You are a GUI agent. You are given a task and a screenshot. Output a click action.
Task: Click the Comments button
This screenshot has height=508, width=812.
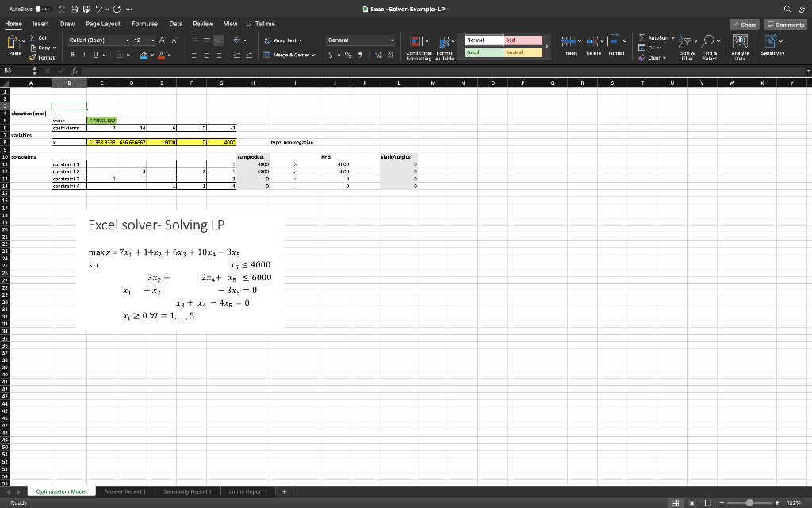click(x=784, y=24)
